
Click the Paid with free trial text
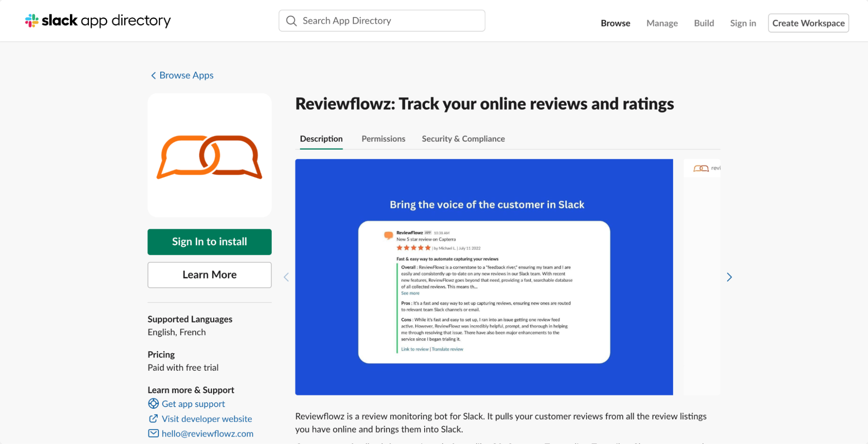pos(183,368)
